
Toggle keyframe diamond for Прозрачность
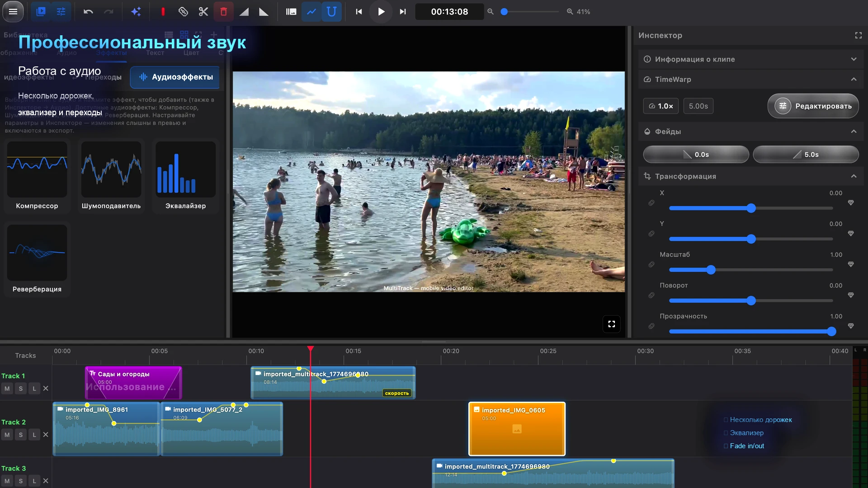click(851, 326)
